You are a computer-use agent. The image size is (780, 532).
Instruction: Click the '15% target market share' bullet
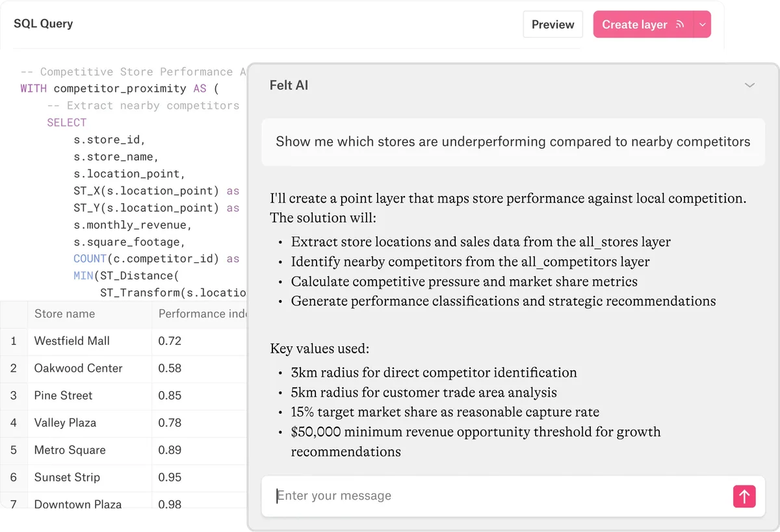pos(445,412)
